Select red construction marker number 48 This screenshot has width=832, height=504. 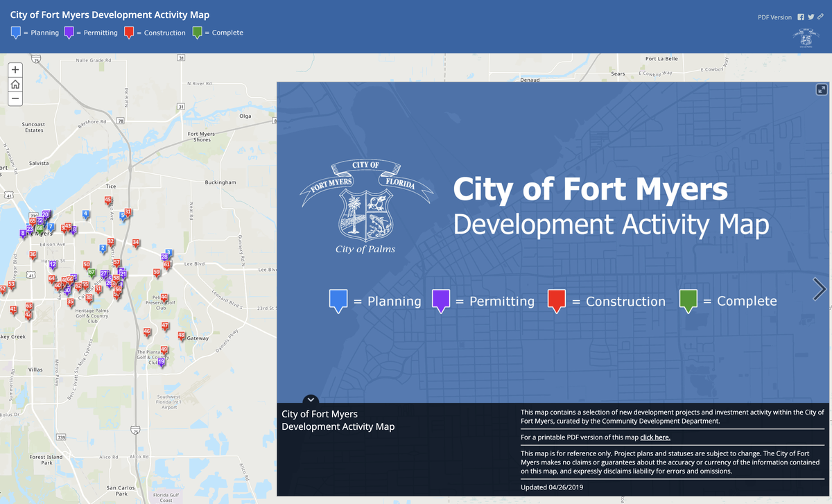tap(182, 336)
